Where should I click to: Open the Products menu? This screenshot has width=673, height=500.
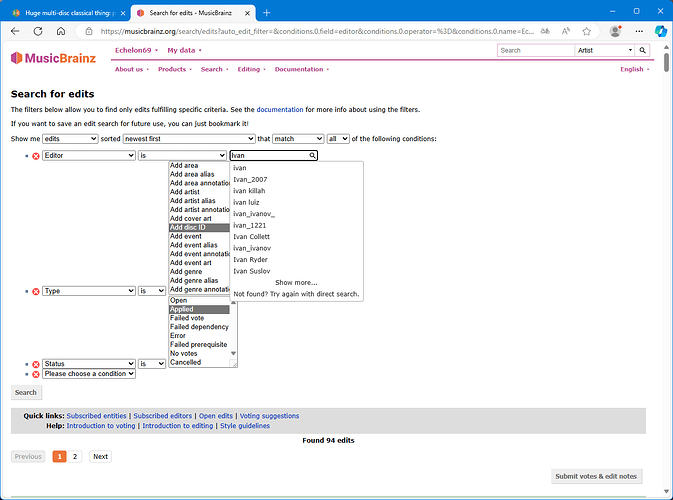(x=175, y=69)
